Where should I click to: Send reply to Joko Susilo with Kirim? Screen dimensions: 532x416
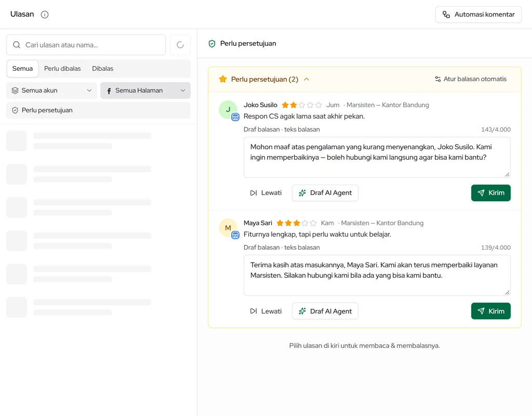tap(490, 193)
